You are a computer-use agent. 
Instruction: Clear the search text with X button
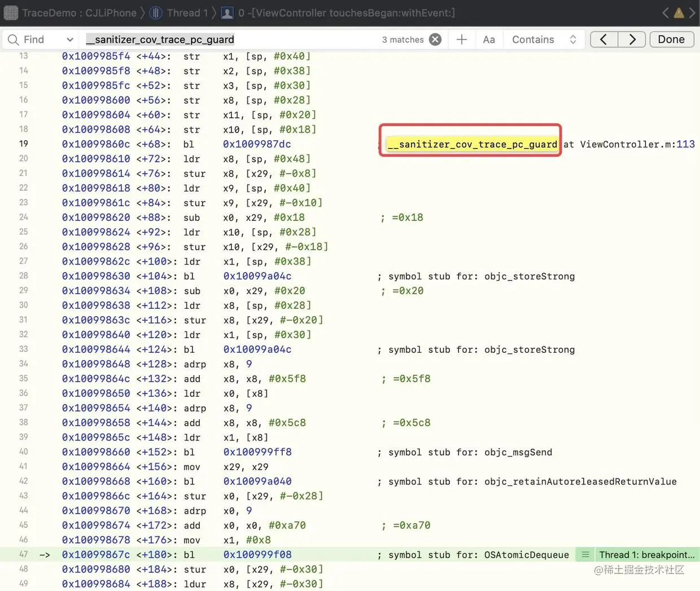tap(435, 40)
